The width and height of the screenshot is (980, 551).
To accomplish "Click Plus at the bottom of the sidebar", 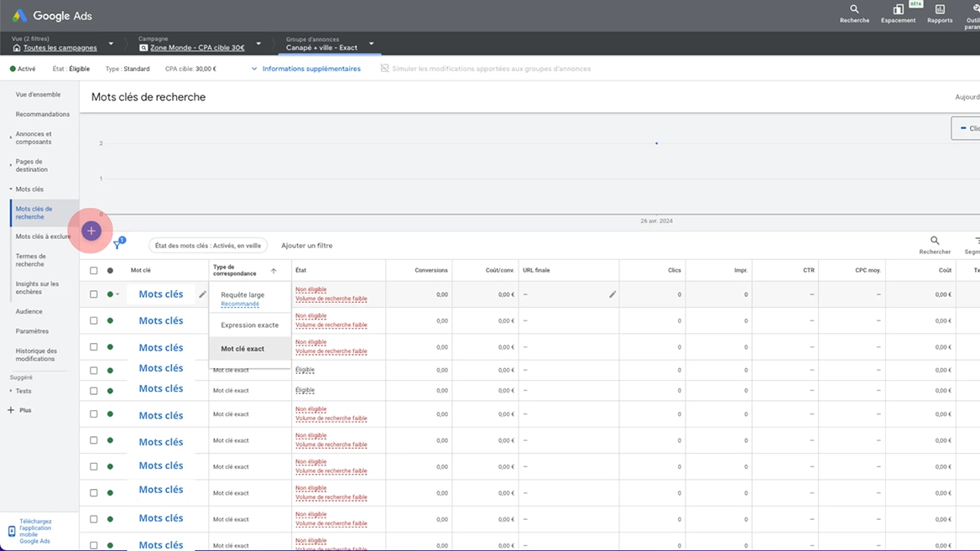I will (x=19, y=410).
